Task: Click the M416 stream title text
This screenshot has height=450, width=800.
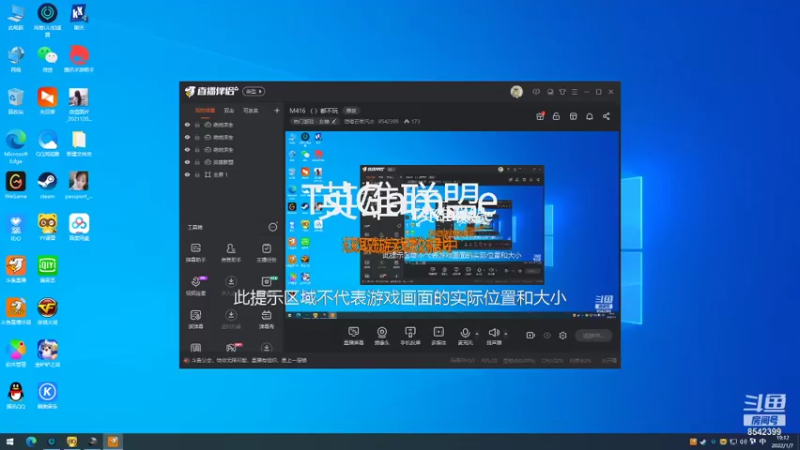Action: tap(314, 111)
